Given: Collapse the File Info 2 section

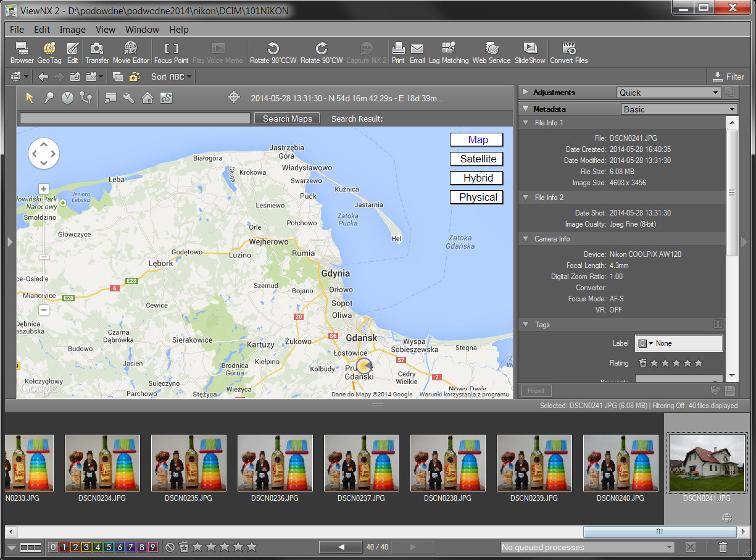Looking at the screenshot, I should point(525,198).
